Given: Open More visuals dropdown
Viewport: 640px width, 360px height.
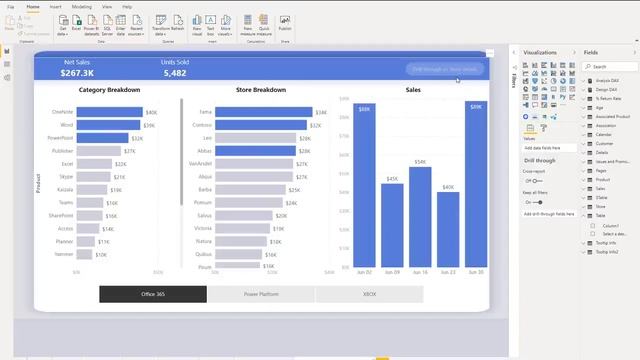Looking at the screenshot, I should pyautogui.click(x=225, y=25).
